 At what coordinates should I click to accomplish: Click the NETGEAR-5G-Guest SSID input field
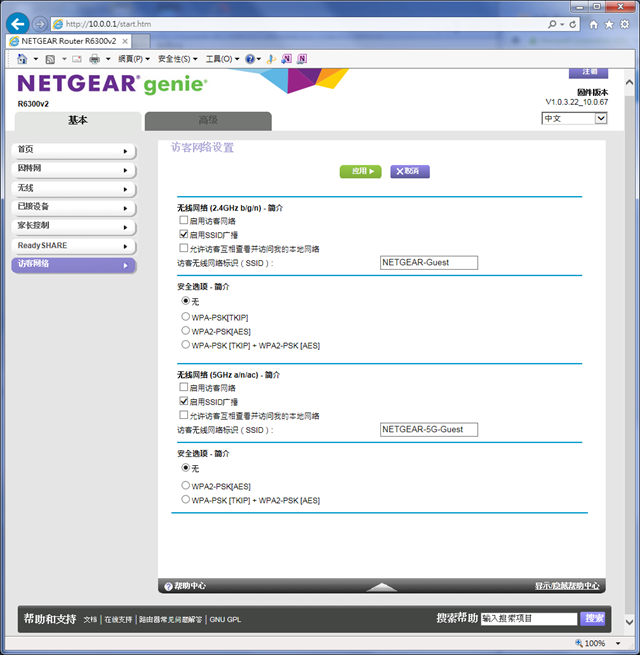(x=429, y=429)
